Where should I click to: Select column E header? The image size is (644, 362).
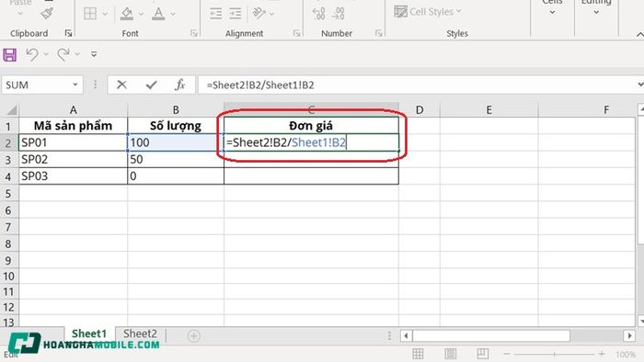coord(489,110)
